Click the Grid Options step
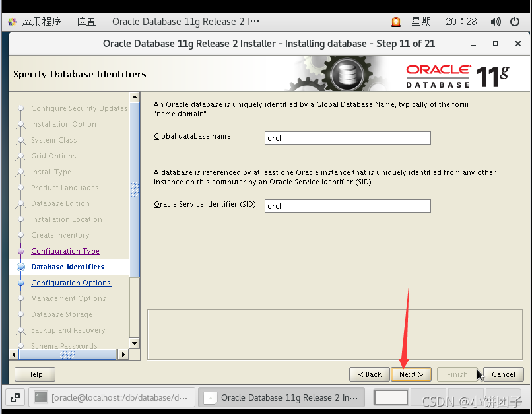 tap(53, 156)
